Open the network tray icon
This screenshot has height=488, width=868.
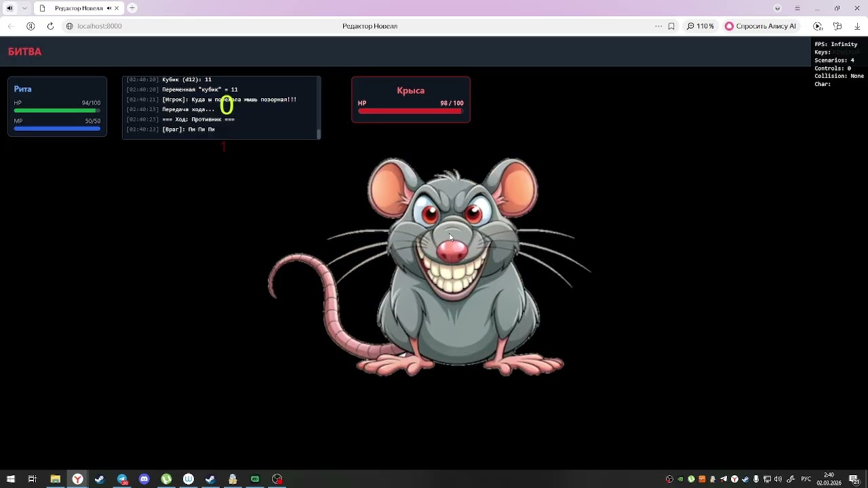(767, 479)
